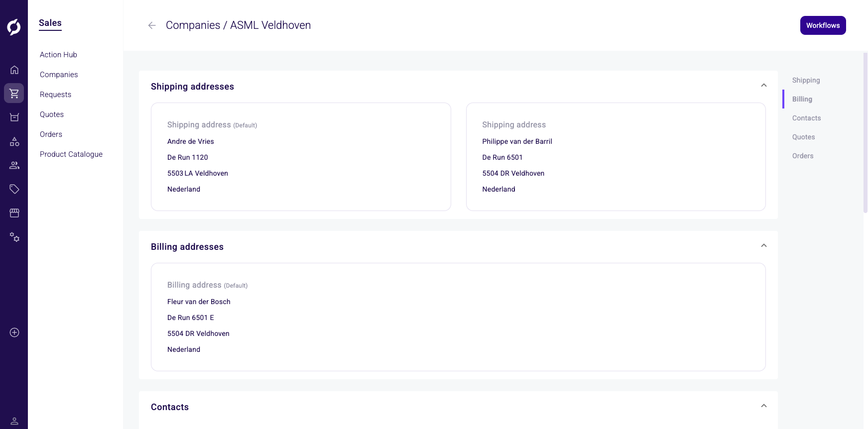Click 'Contacts' section heading
868x429 pixels.
tap(170, 407)
